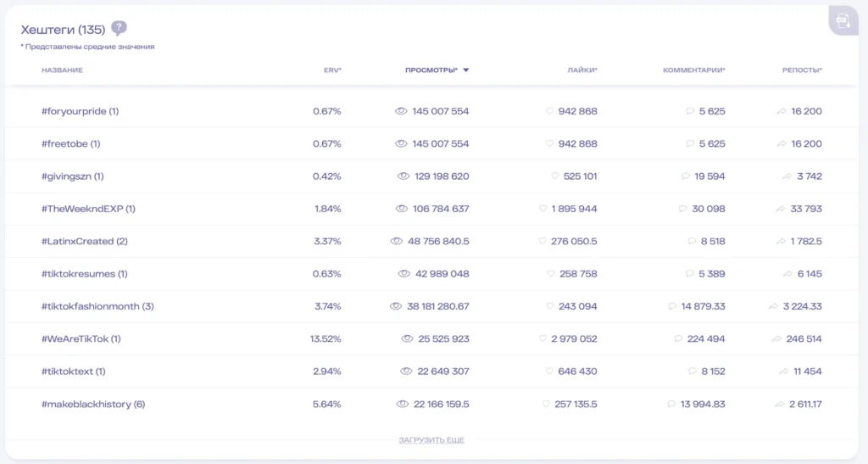
Task: Sort the table by the КОММЕНТАРИИ column
Action: pyautogui.click(x=694, y=70)
